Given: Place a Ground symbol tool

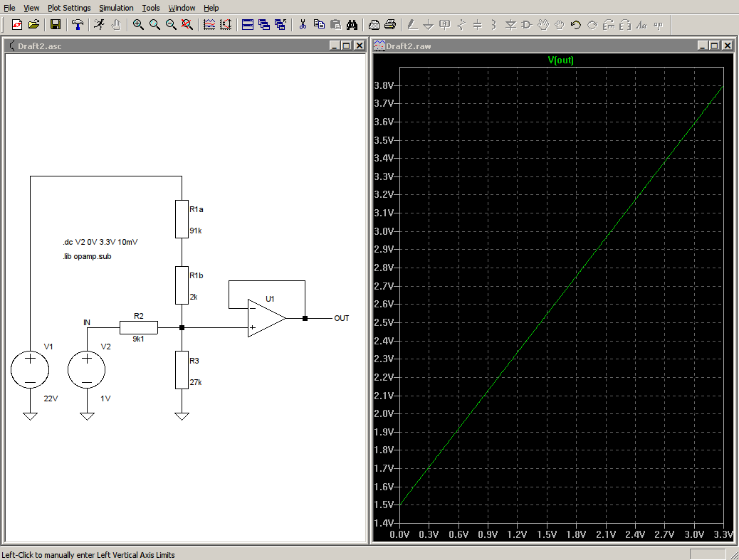Looking at the screenshot, I should pos(429,24).
